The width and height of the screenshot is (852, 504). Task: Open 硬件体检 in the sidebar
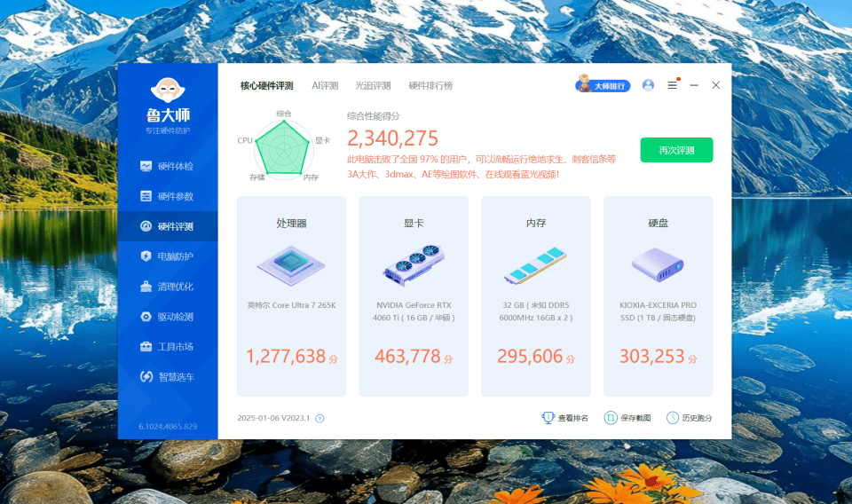167,166
